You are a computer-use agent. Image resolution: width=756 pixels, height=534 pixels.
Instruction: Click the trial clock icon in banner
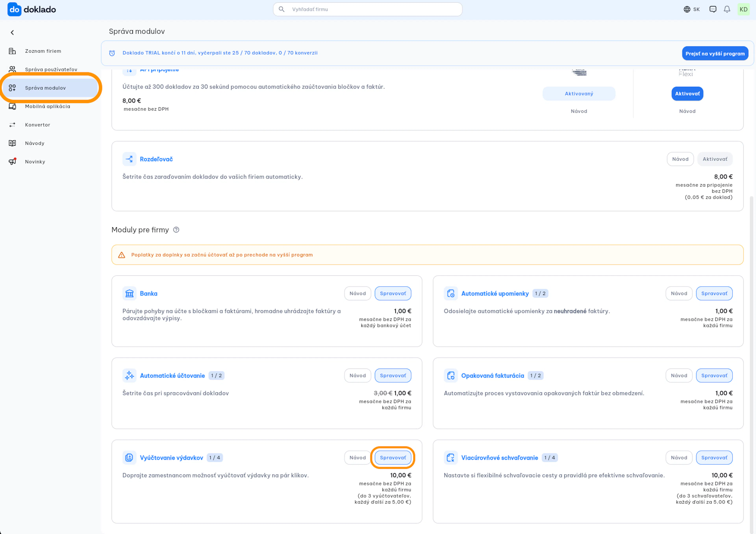coord(112,53)
